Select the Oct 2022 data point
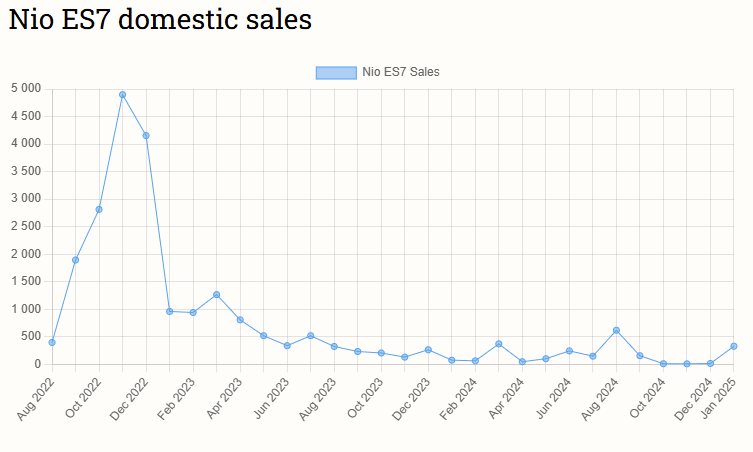The image size is (753, 452). pyautogui.click(x=99, y=209)
